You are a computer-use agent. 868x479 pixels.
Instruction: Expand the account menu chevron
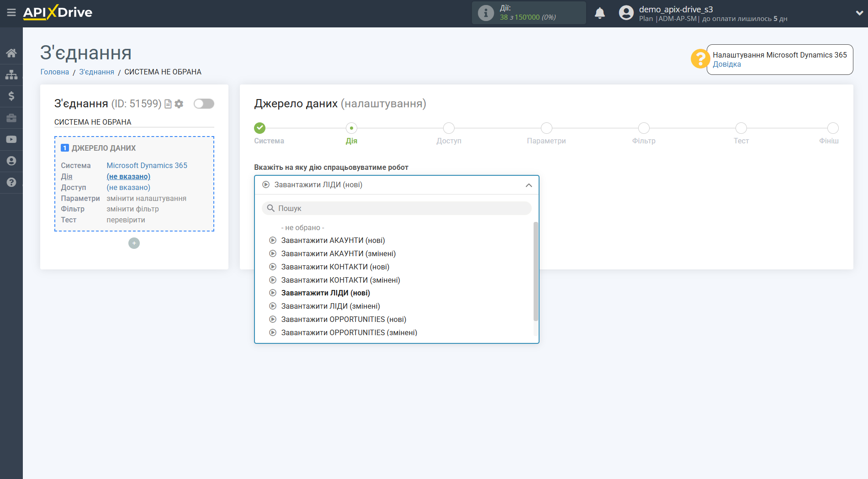pos(859,13)
